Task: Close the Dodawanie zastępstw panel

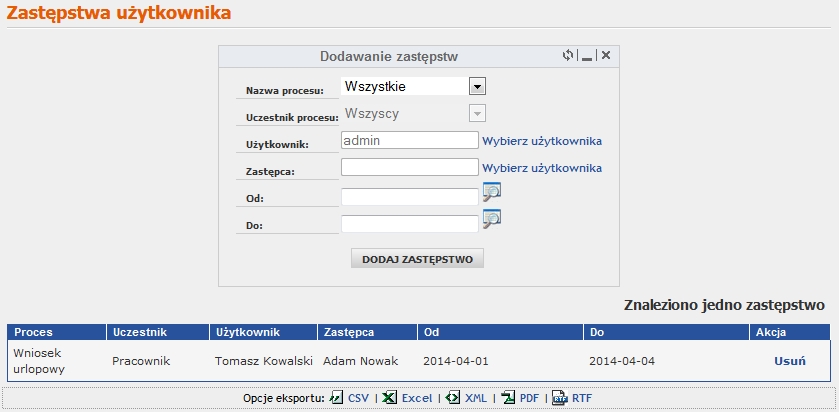Action: point(606,55)
